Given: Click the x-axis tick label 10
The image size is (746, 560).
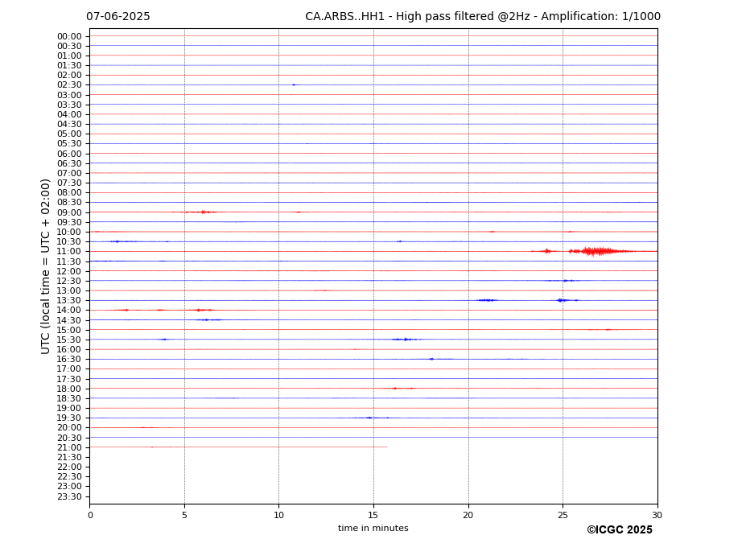Looking at the screenshot, I should coord(278,515).
